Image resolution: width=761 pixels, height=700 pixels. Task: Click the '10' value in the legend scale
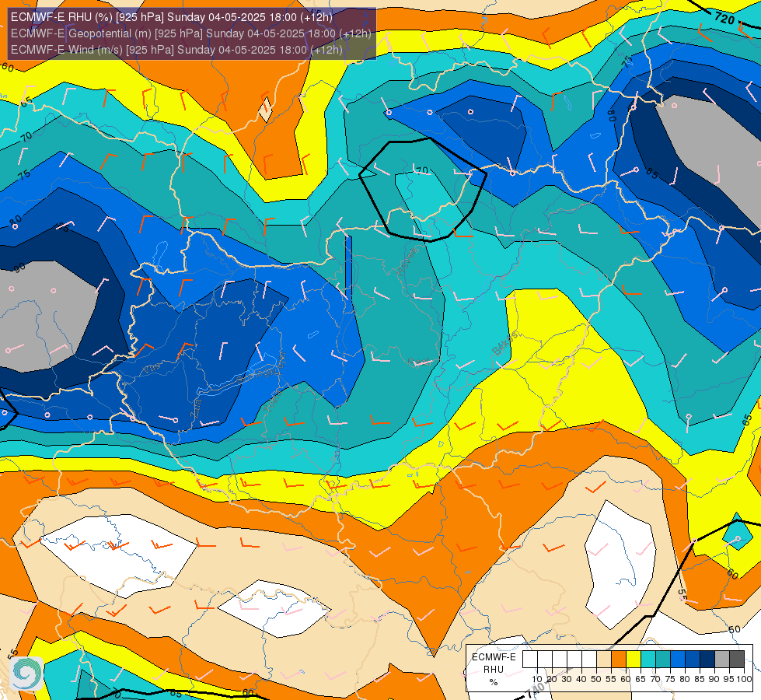coord(537,679)
